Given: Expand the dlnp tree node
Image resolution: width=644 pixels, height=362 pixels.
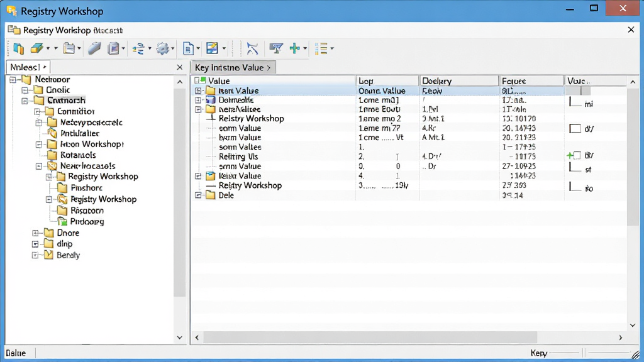Looking at the screenshot, I should (36, 244).
